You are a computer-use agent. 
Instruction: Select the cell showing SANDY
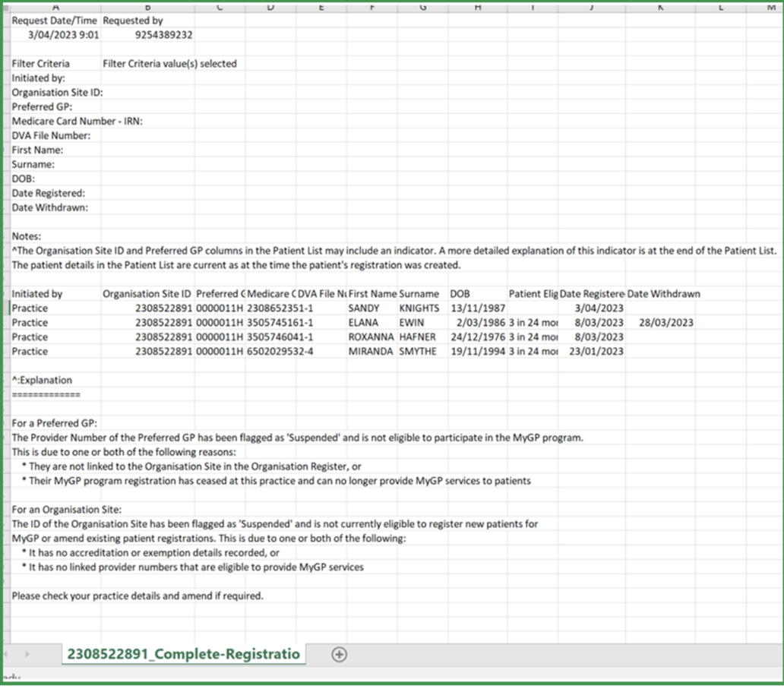coord(372,308)
